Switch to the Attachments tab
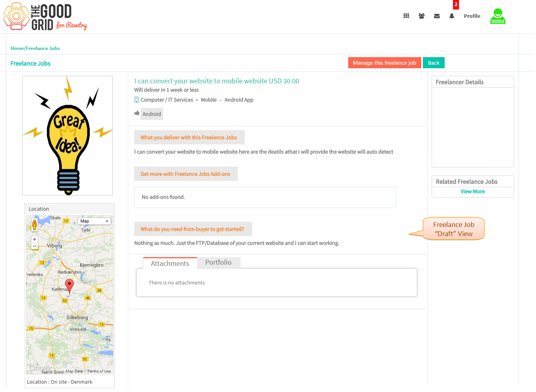Image resolution: width=536 pixels, height=392 pixels. pyautogui.click(x=170, y=263)
